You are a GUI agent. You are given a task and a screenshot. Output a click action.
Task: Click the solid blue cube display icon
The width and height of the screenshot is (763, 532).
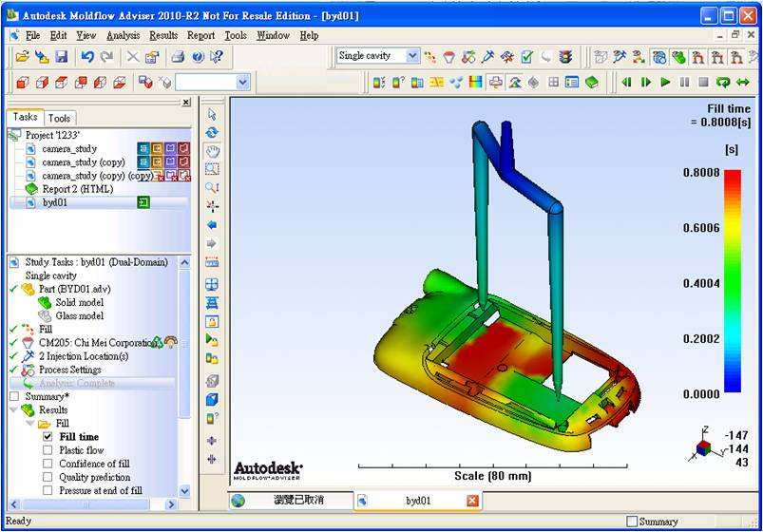tap(212, 400)
